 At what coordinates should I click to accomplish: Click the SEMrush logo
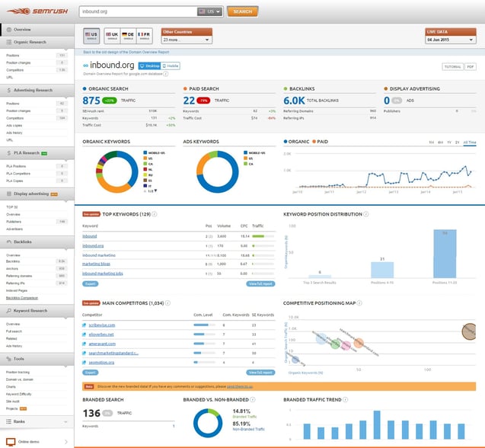click(x=37, y=11)
